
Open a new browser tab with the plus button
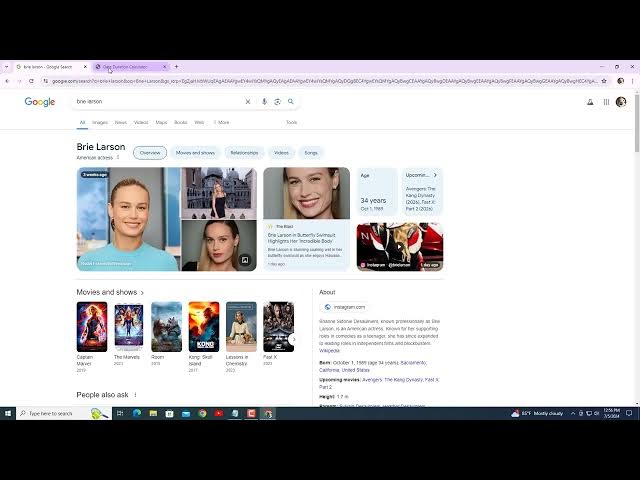click(x=177, y=67)
